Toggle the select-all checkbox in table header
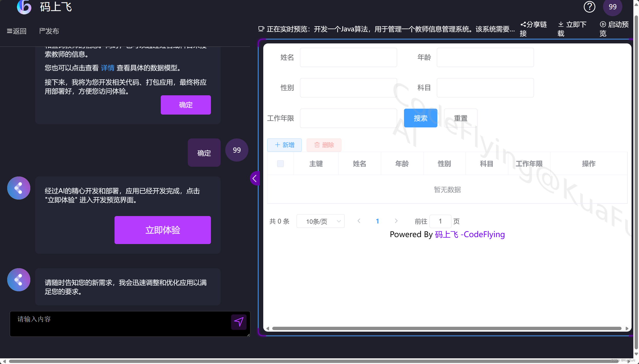The width and height of the screenshot is (639, 364). [x=280, y=164]
